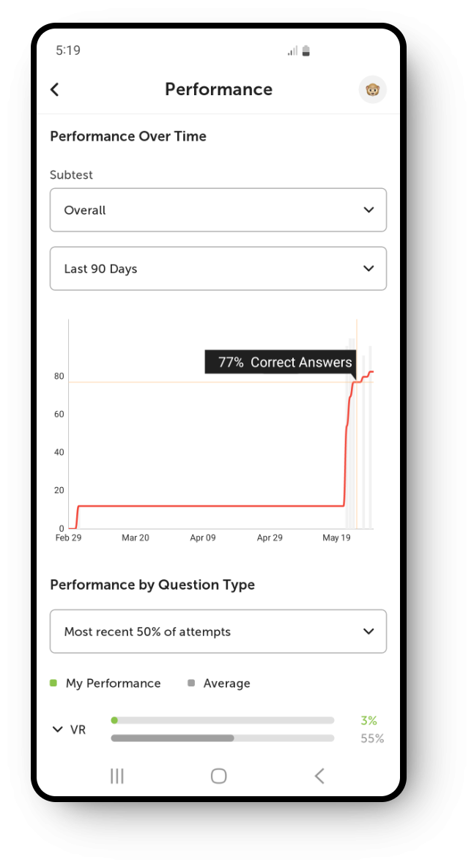Tap the May 19 date on chart axis
The height and width of the screenshot is (868, 474).
(x=337, y=538)
